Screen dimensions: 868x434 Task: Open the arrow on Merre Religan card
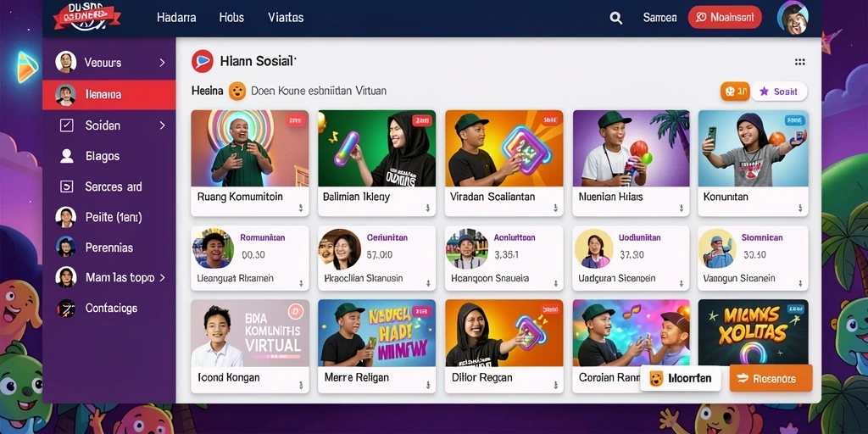tap(428, 384)
